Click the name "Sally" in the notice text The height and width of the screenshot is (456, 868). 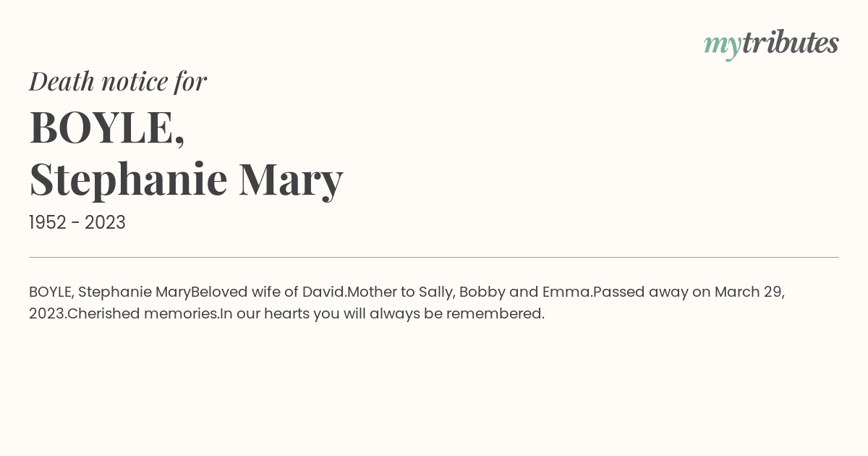point(436,293)
